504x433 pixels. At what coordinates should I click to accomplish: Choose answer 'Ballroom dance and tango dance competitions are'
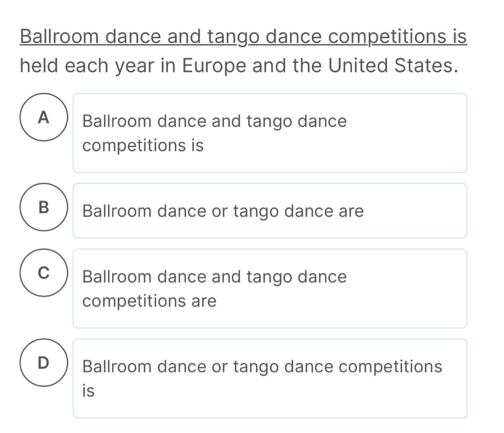[270, 289]
